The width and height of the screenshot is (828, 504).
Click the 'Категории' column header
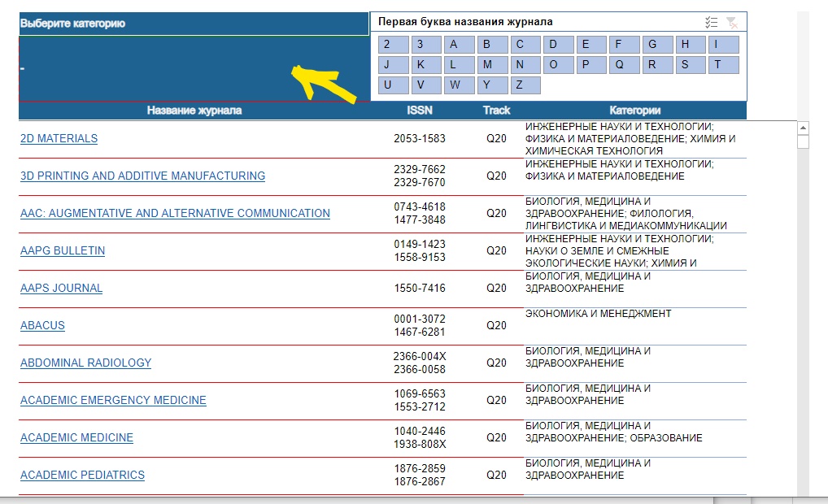pyautogui.click(x=634, y=111)
